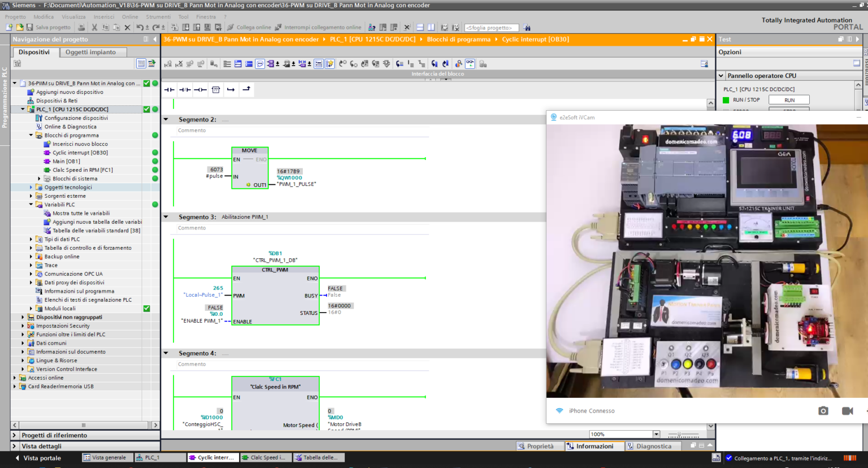Adjust the editor zoom slider
868x468 pixels.
coord(680,434)
